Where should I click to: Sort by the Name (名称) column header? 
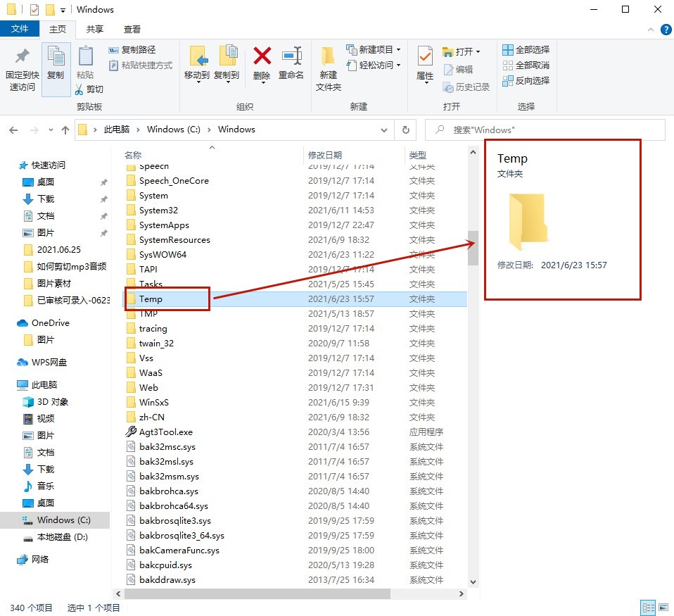pyautogui.click(x=132, y=155)
